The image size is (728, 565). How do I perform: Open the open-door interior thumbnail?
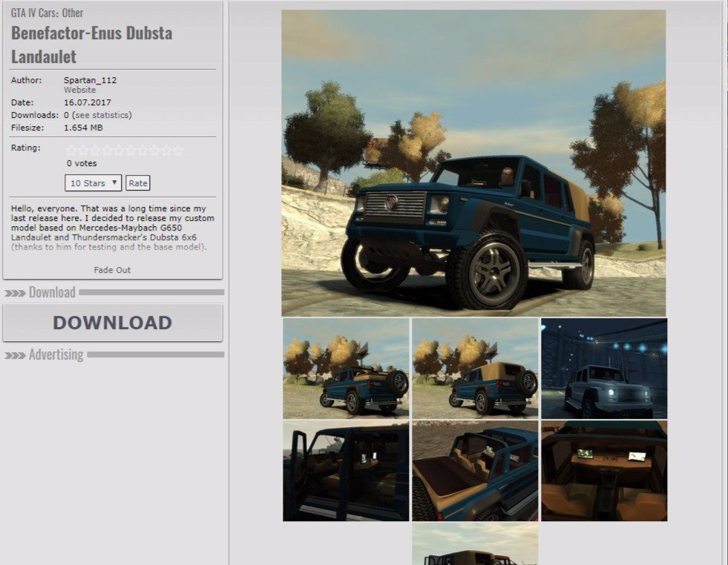coord(346,472)
